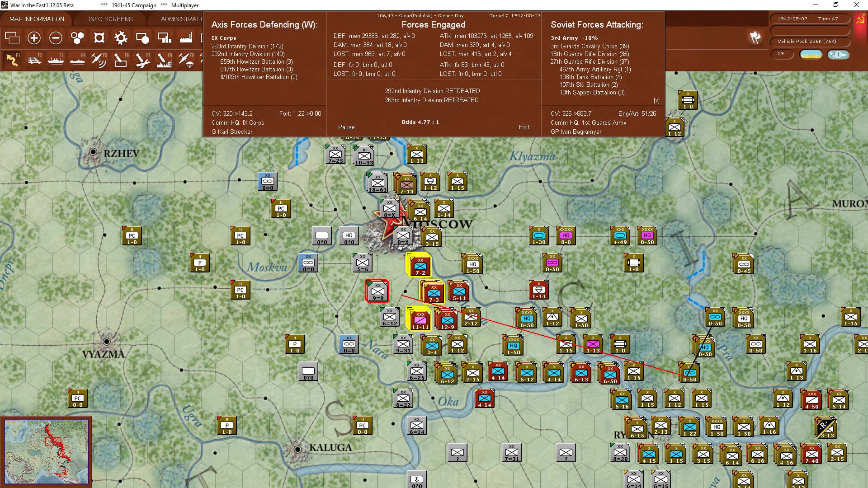The width and height of the screenshot is (868, 488).
Task: Click the rounded square icon next to hexes
Action: 99,38
